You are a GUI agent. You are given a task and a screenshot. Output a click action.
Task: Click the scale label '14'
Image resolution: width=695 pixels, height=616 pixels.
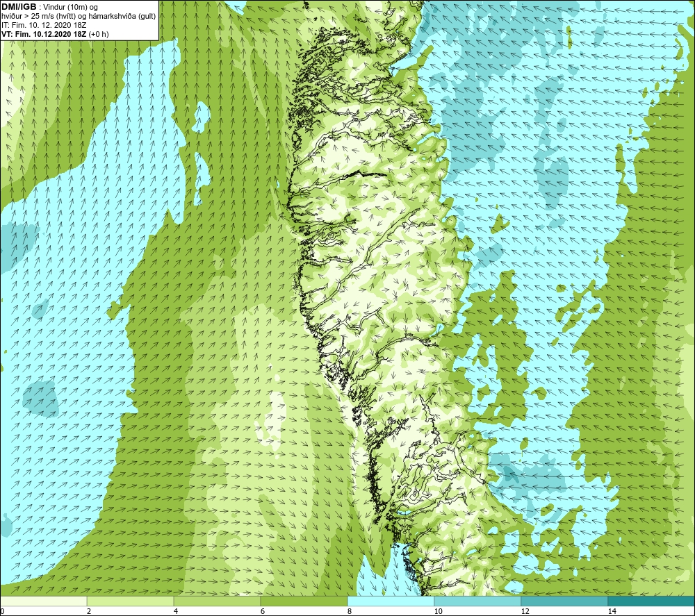pyautogui.click(x=612, y=611)
